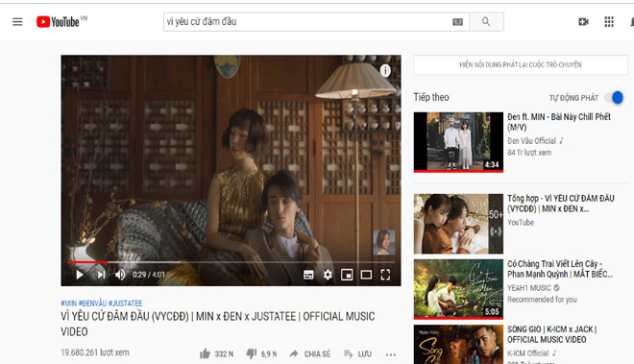Screen dimensions: 634x364
Task: Toggle the TỰ ĐỘNG PHÁT autoplay switch
Action: (x=614, y=97)
